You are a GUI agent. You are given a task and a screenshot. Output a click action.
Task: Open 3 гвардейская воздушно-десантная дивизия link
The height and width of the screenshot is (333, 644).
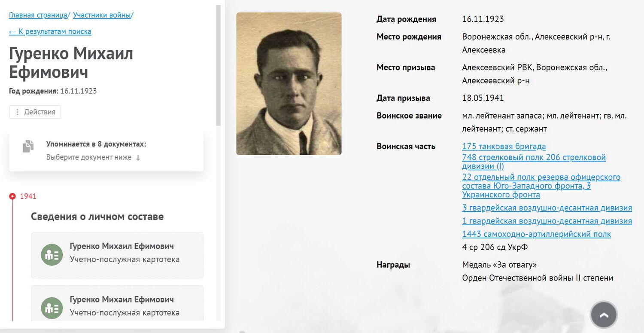[547, 208]
